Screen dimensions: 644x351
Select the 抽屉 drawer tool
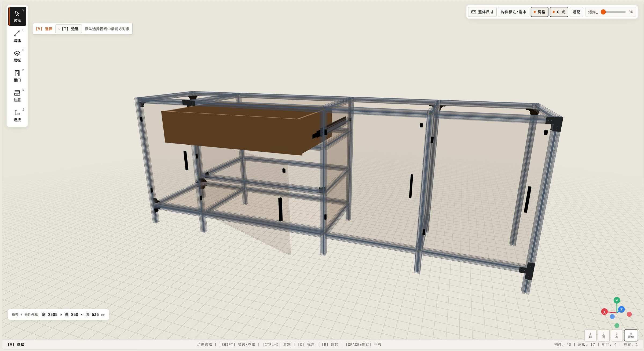coord(17,96)
